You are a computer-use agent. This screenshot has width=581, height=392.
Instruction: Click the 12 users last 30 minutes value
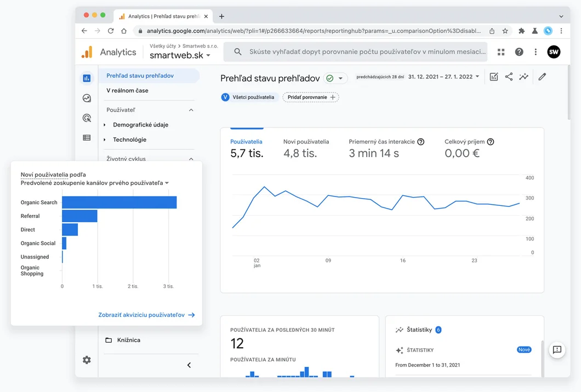[x=237, y=343]
